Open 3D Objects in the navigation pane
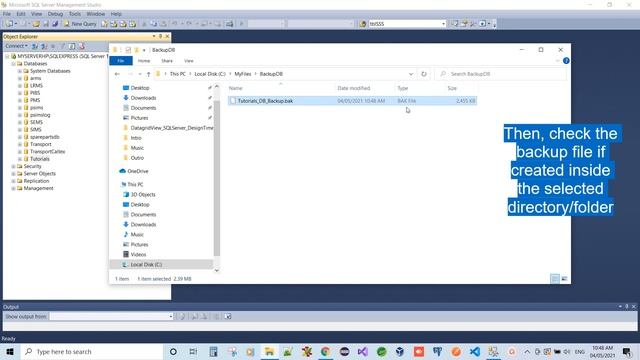The height and width of the screenshot is (360, 640). [139, 195]
